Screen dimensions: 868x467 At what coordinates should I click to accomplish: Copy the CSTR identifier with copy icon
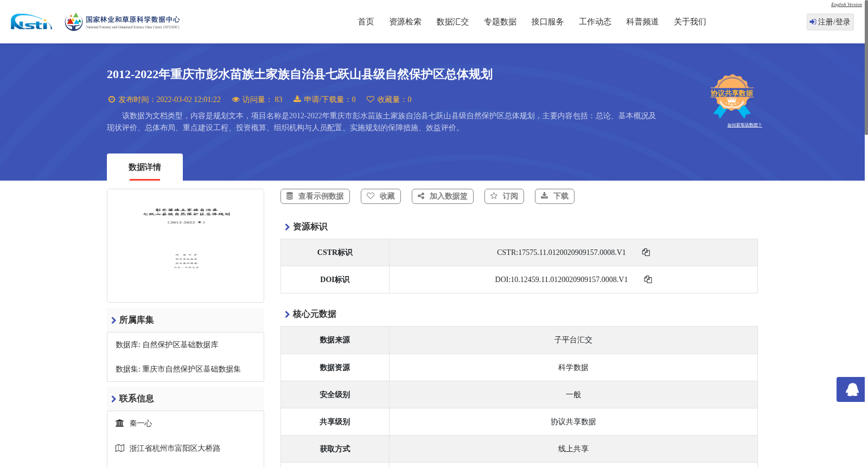[646, 252]
